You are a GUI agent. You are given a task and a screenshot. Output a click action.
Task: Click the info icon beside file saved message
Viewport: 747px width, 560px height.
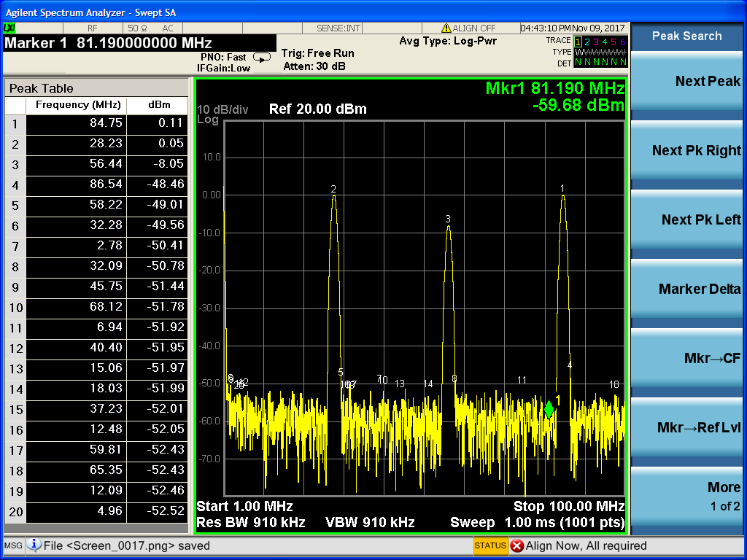34,545
